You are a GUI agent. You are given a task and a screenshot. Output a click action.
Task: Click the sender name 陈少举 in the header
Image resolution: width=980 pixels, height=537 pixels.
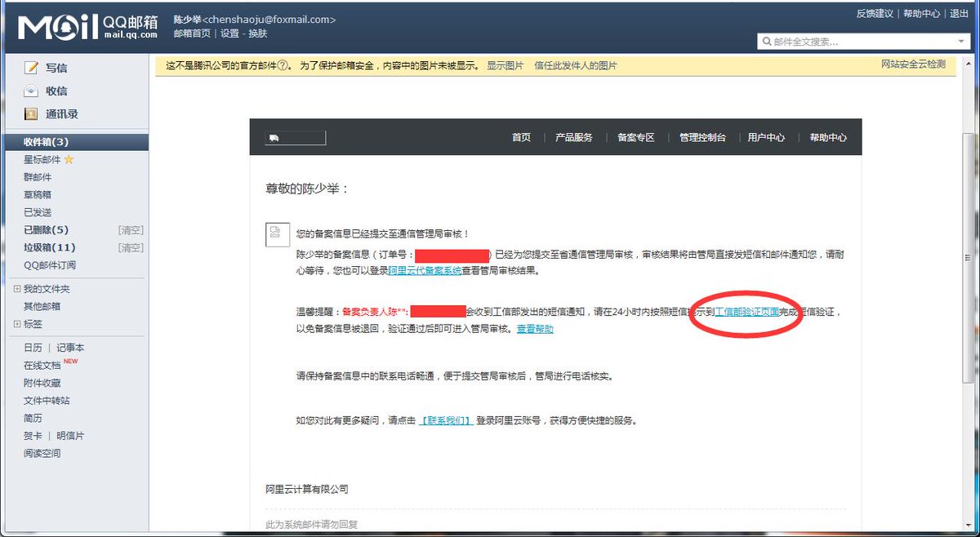[187, 20]
